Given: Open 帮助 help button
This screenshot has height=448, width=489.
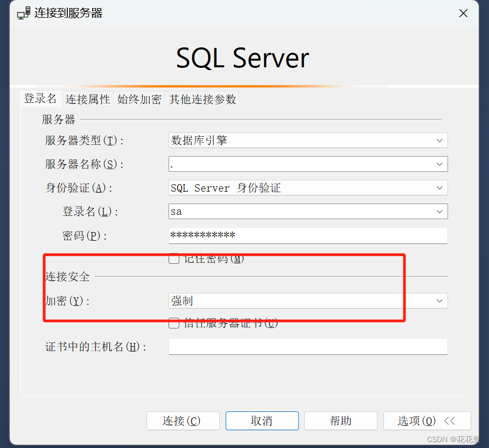Looking at the screenshot, I should 341,421.
